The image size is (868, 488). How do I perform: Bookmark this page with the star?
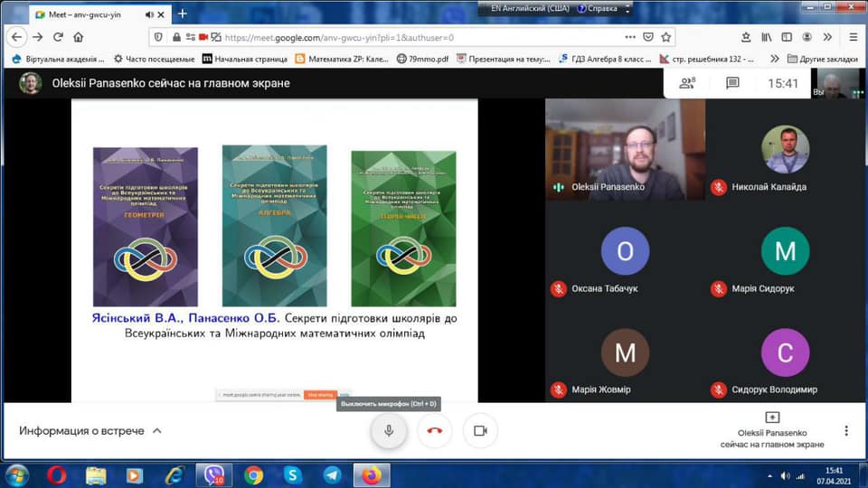[x=666, y=37]
